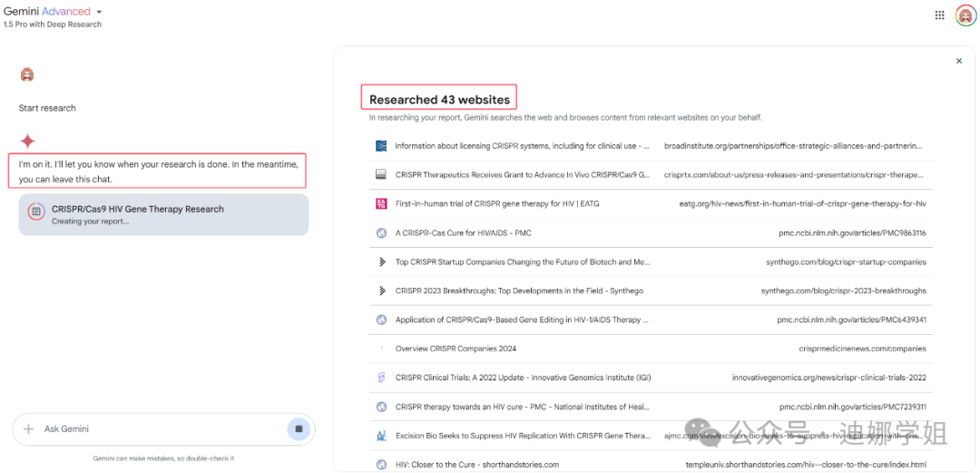
Task: Click the EATG favicon in website list
Action: (x=381, y=203)
